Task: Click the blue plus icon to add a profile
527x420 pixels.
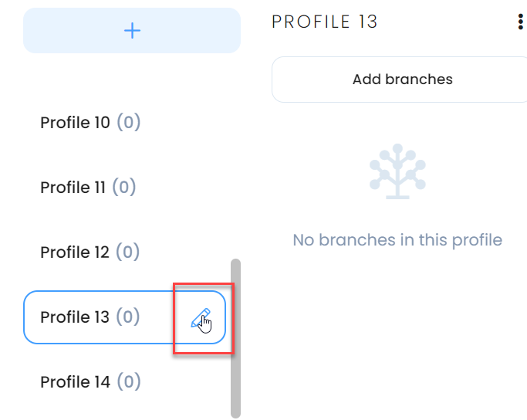Action: [132, 31]
